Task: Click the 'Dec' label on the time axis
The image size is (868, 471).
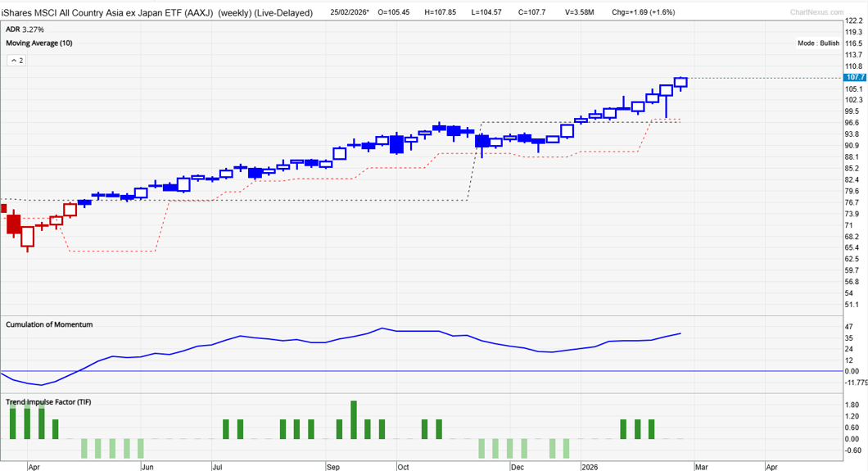Action: tap(517, 467)
